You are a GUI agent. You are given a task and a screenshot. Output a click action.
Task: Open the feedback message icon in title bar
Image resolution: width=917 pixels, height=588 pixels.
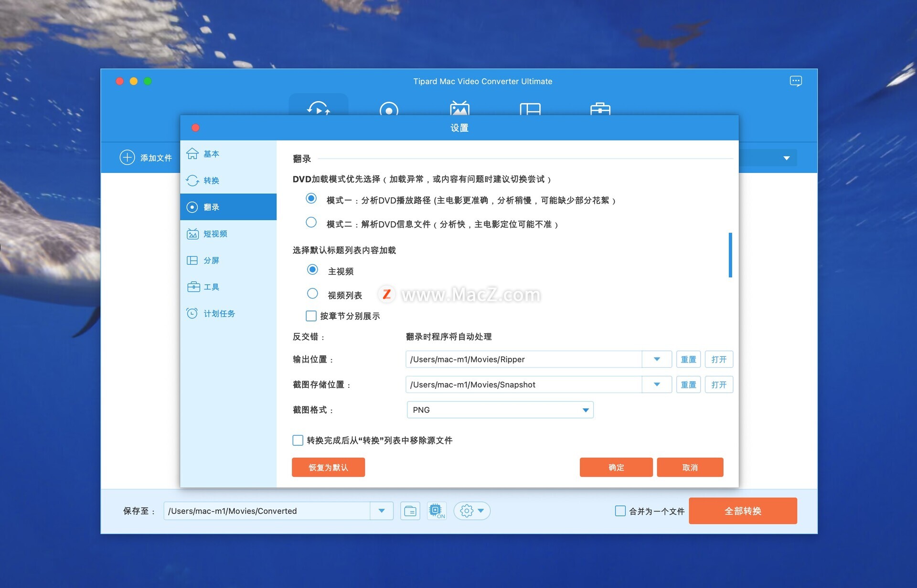tap(796, 81)
